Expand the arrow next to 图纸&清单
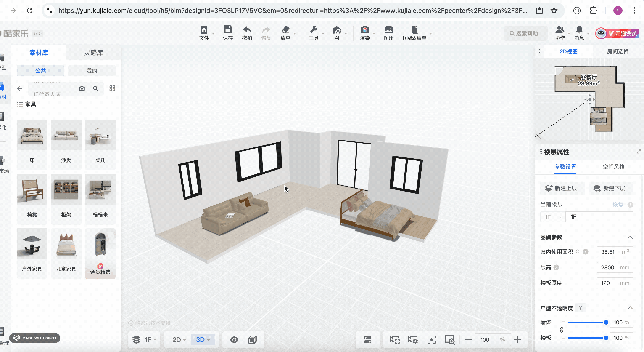The width and height of the screenshot is (644, 352). click(x=430, y=33)
